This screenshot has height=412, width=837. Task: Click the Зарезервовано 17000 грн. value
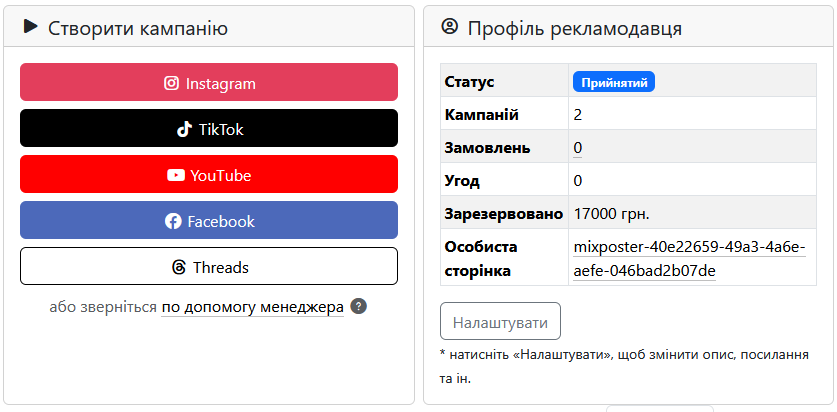coord(611,213)
